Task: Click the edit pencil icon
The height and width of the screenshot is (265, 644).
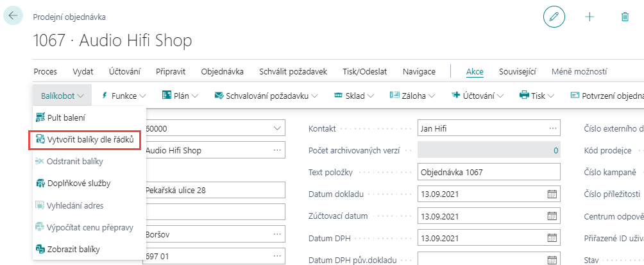Action: pyautogui.click(x=554, y=17)
